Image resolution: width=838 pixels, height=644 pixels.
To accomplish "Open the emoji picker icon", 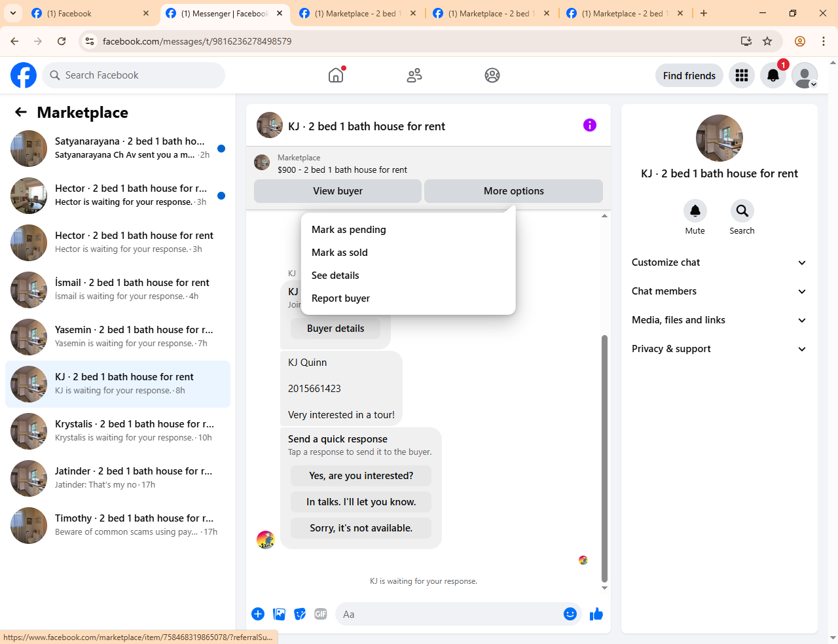I will 570,614.
